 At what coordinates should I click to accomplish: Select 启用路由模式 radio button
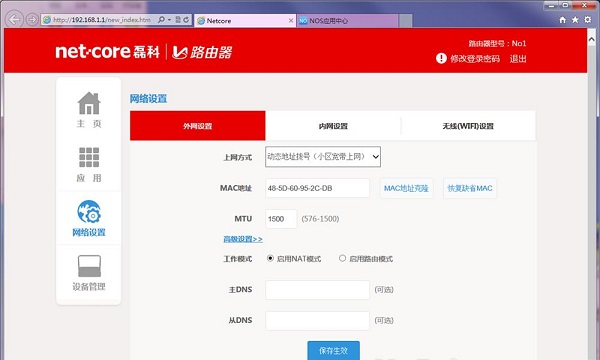(x=342, y=258)
